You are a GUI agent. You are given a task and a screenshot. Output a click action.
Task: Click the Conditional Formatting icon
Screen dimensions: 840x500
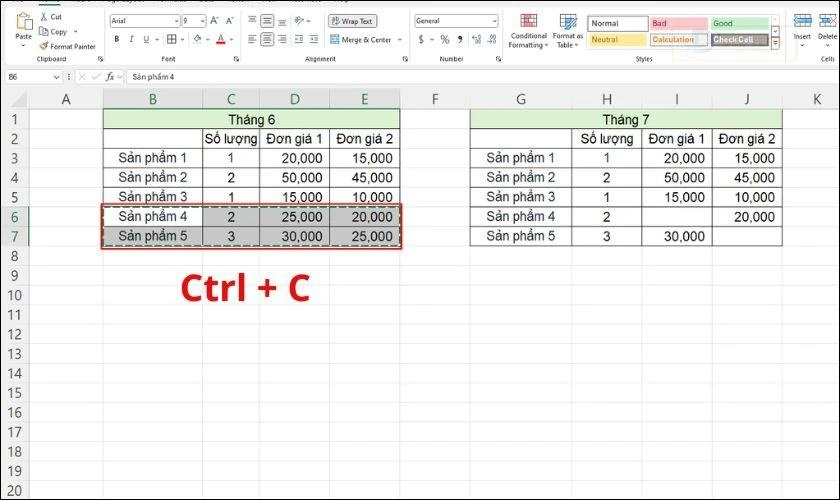[526, 22]
